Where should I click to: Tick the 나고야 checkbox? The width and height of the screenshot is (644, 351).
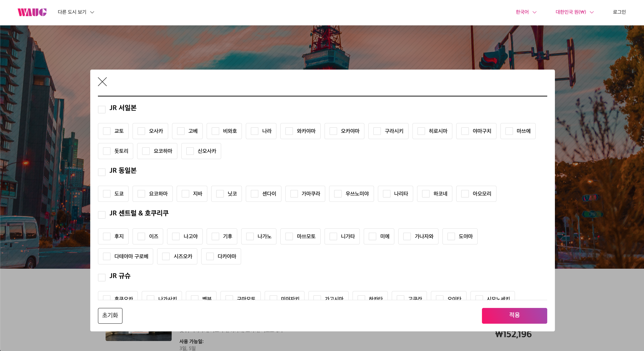tap(176, 236)
